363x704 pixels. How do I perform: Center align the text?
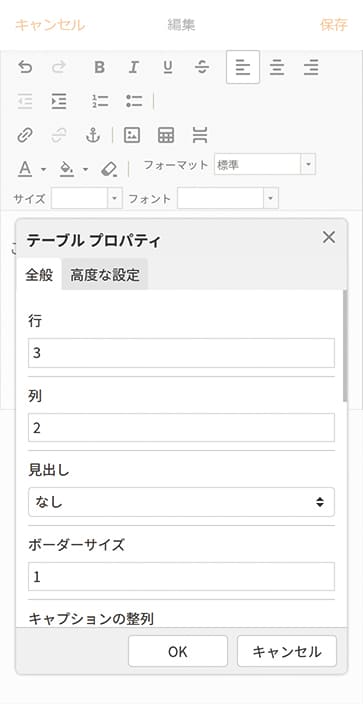pyautogui.click(x=277, y=67)
